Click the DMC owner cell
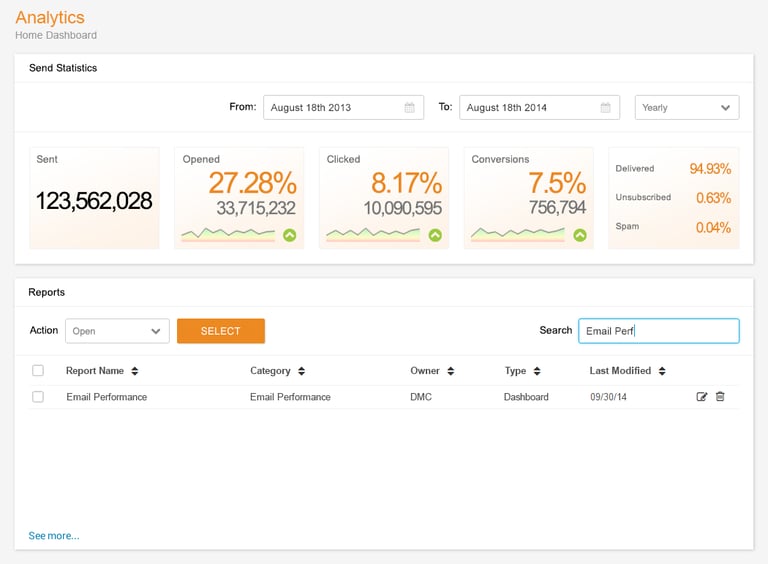 421,397
